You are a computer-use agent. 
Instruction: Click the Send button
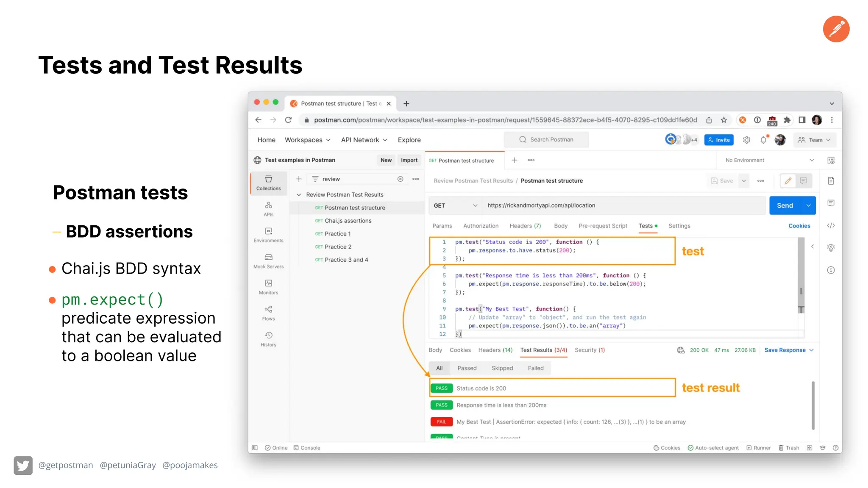click(x=785, y=205)
